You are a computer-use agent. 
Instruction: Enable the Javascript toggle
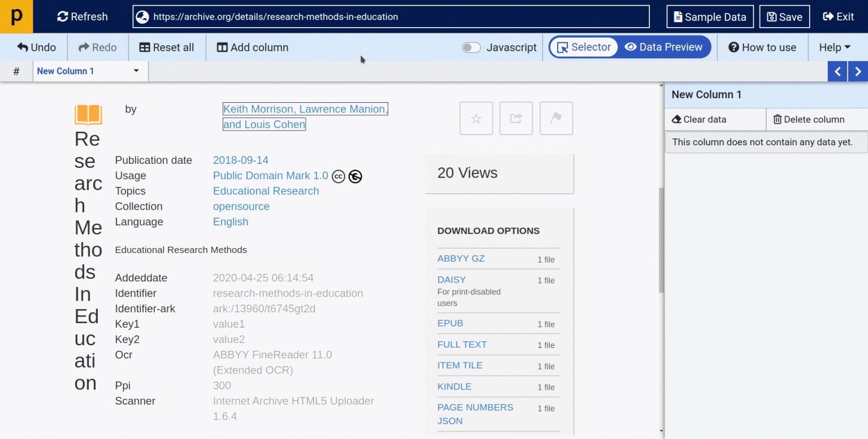tap(471, 47)
